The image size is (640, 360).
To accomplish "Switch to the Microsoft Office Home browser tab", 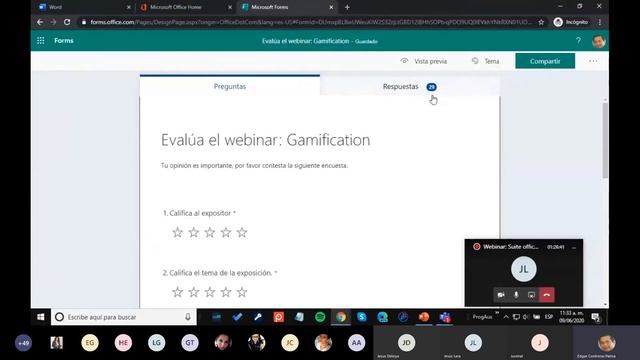I will click(x=185, y=7).
